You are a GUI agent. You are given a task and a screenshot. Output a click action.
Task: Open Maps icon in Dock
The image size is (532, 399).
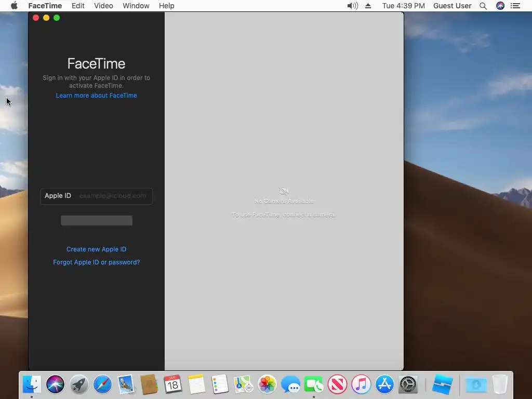click(243, 384)
